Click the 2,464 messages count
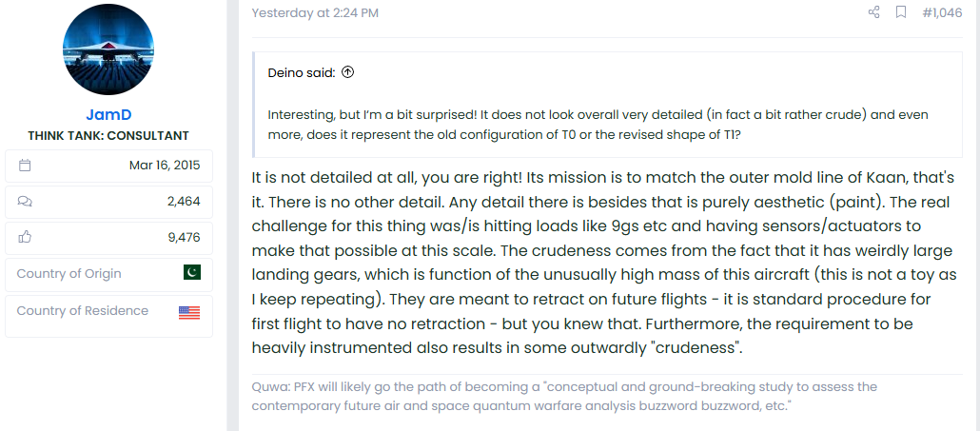This screenshot has width=980, height=431. pyautogui.click(x=184, y=201)
